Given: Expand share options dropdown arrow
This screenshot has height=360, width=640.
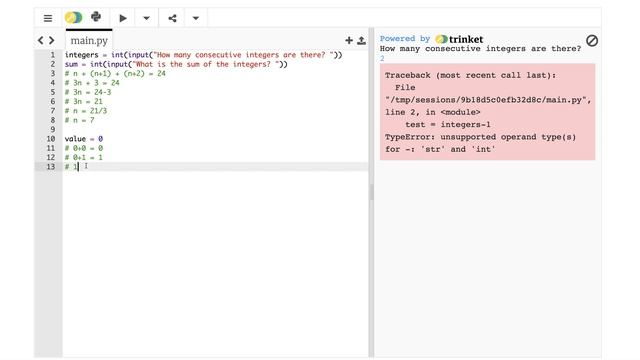Looking at the screenshot, I should (196, 18).
